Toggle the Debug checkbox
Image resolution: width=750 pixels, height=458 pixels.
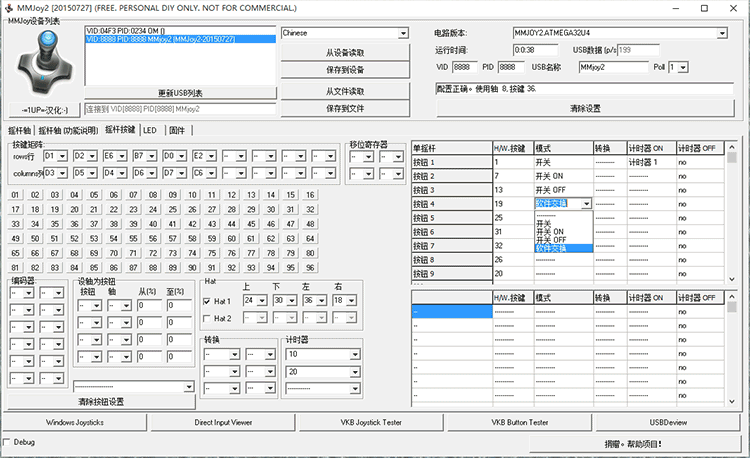pyautogui.click(x=8, y=441)
